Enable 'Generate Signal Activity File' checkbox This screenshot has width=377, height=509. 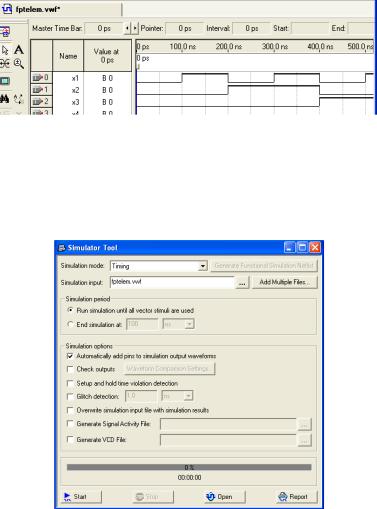point(70,424)
